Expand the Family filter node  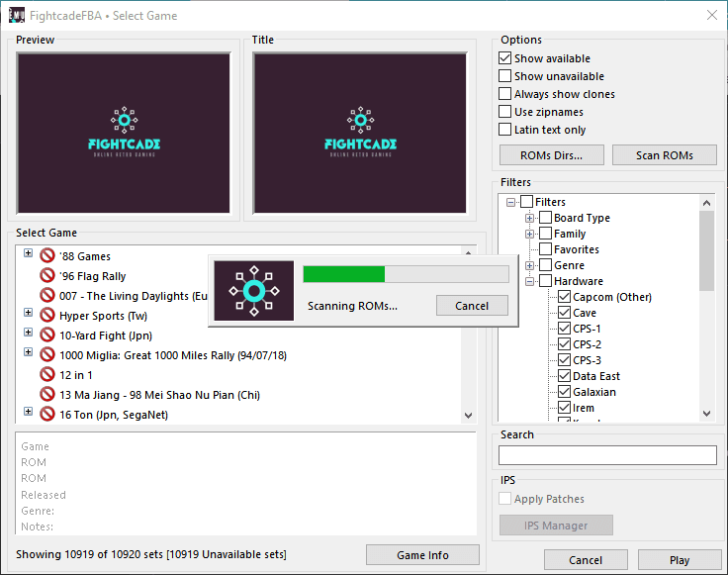[x=530, y=234]
